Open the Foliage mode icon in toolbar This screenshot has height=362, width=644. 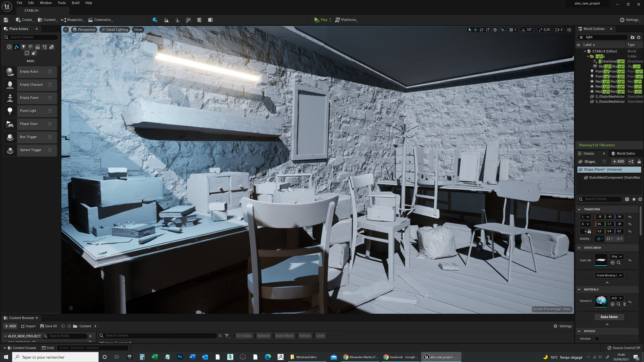pos(177,20)
